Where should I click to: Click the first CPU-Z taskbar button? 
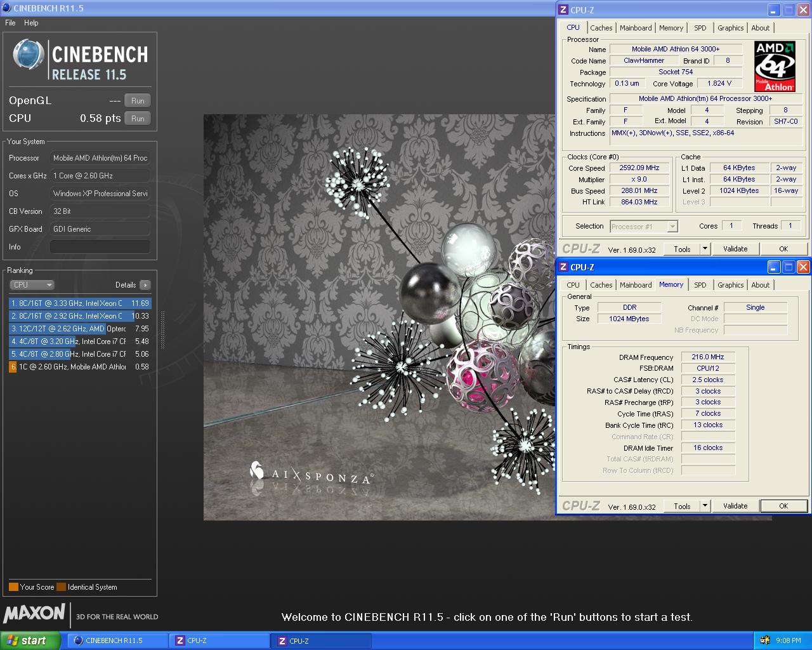(219, 640)
